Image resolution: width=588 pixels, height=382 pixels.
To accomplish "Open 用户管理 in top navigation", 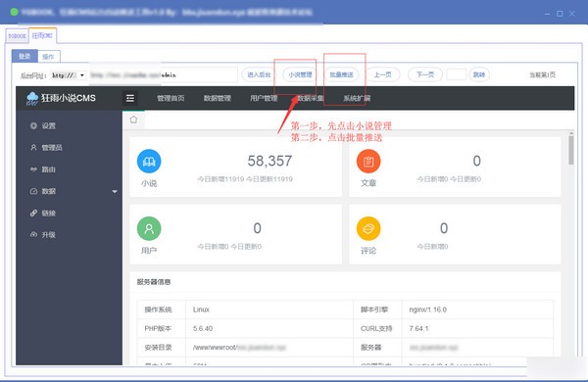I will tap(264, 98).
